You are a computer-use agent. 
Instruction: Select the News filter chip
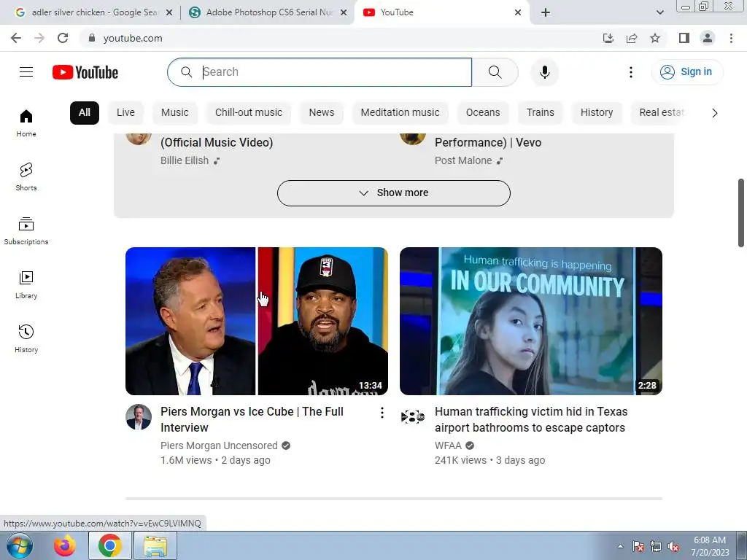322,113
